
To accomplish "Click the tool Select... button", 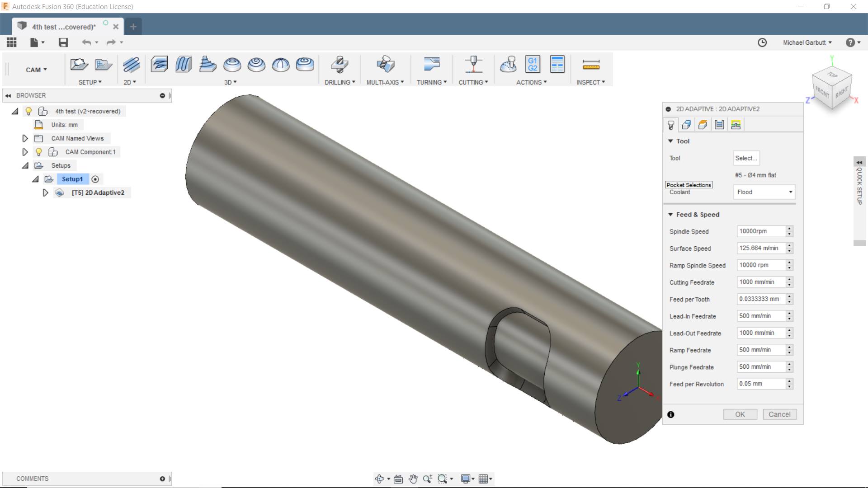I will [746, 158].
